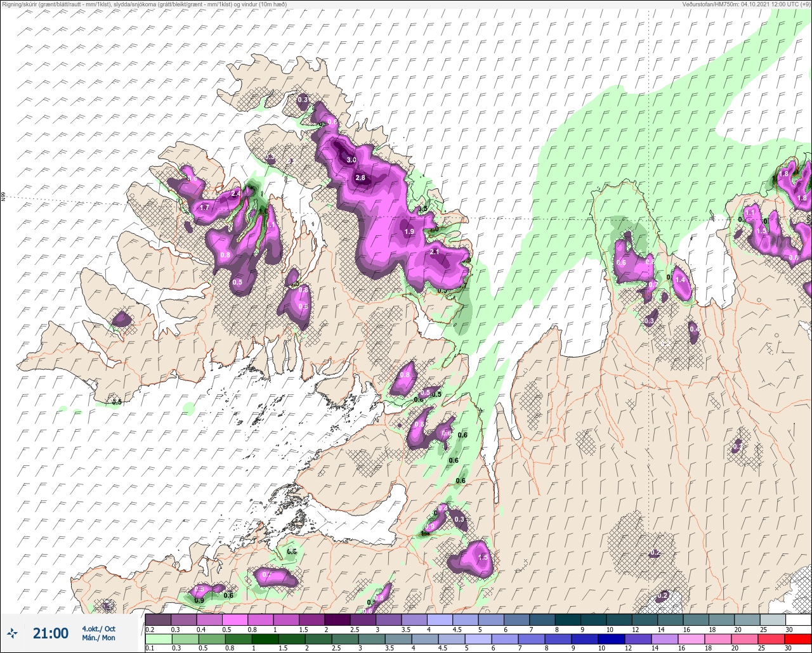The image size is (812, 653).
Task: Click the 3.0 snowfall value on the map
Action: click(351, 160)
